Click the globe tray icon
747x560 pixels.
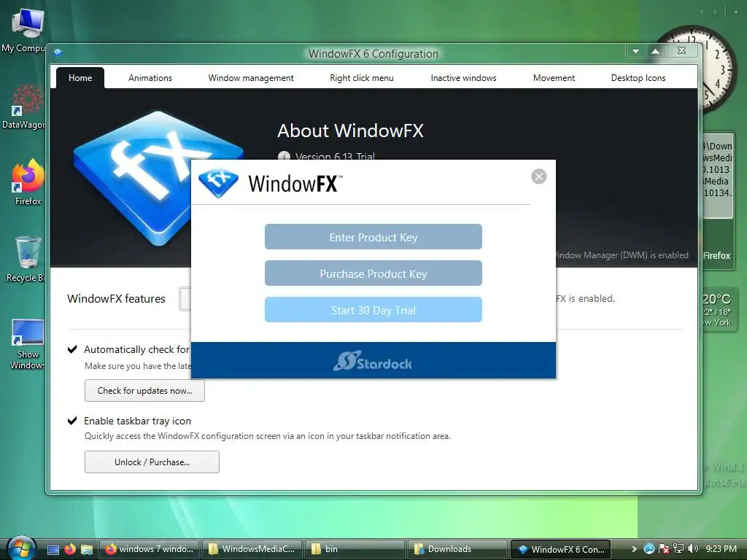point(649,549)
